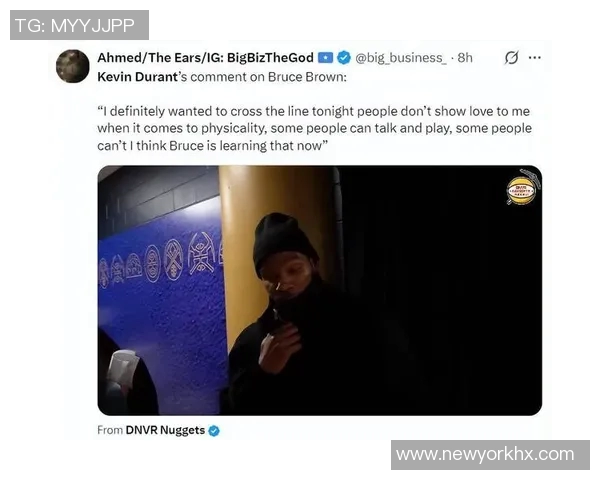This screenshot has height=480, width=600.
Task: Click the bold Kevin Durant text
Action: 137,77
